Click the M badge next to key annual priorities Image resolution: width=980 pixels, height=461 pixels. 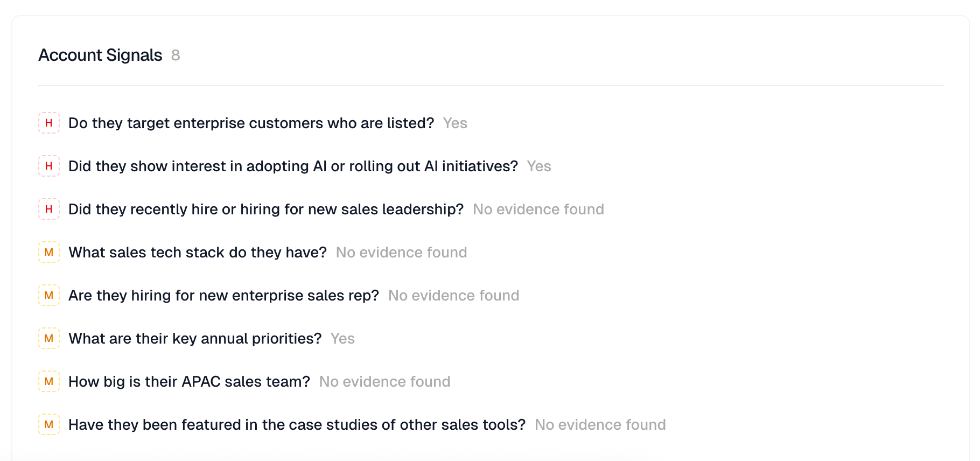(x=49, y=338)
